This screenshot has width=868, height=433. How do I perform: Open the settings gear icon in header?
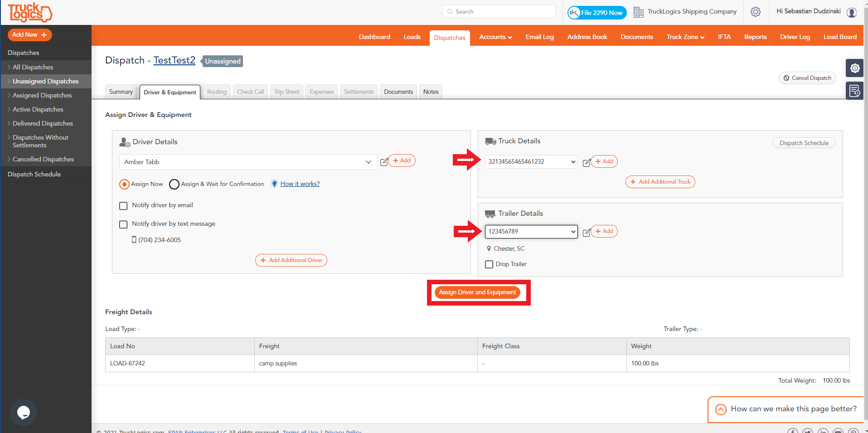coord(755,12)
